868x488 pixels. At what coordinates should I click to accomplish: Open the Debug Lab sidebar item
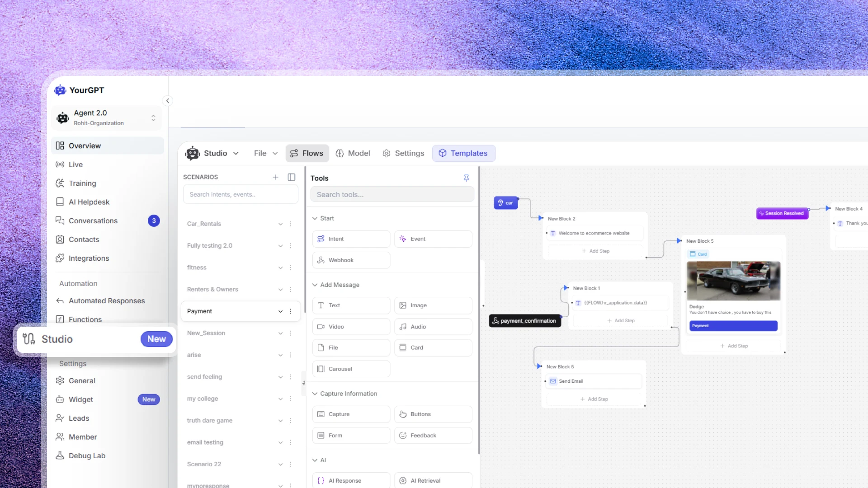tap(87, 456)
